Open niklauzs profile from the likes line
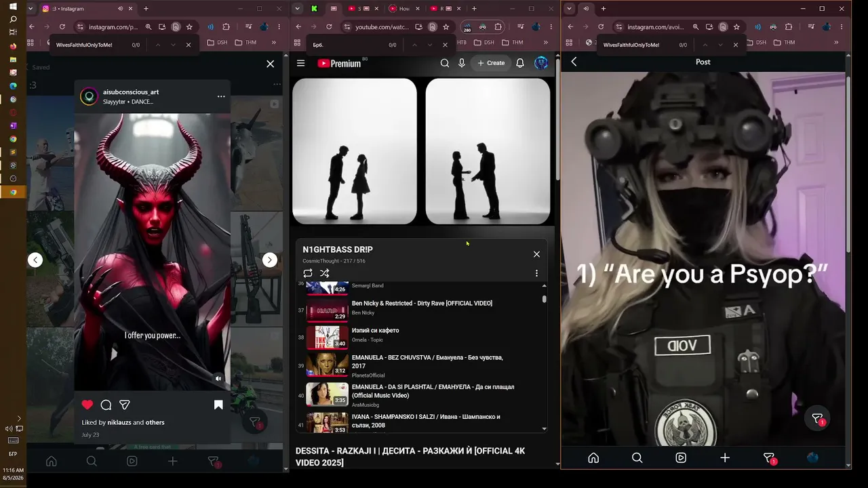Screen dimensions: 868x488 (119, 422)
